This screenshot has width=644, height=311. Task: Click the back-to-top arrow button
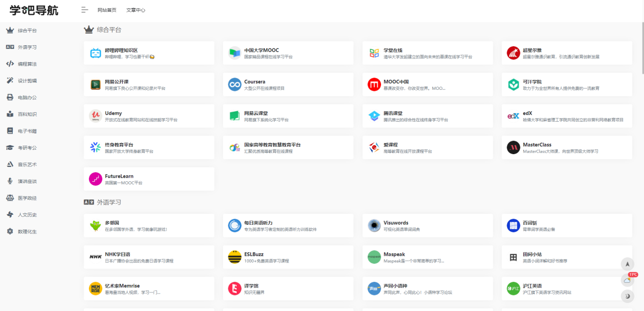coord(628,264)
